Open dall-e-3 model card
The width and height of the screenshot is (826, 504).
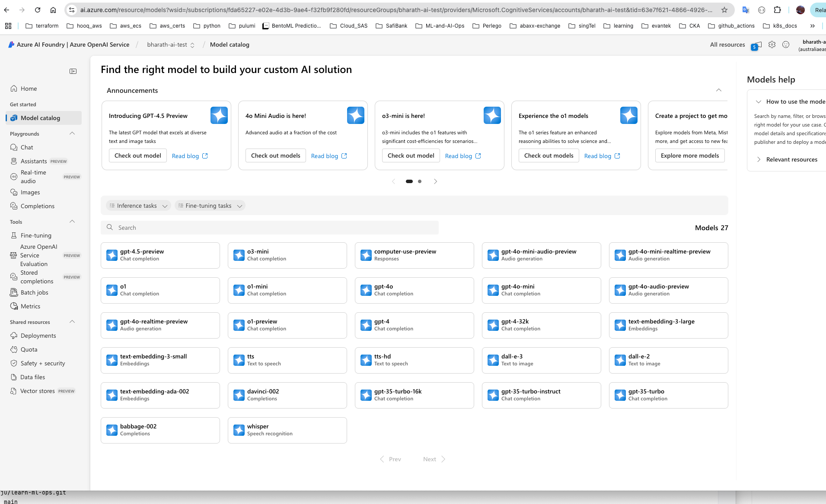pos(542,360)
